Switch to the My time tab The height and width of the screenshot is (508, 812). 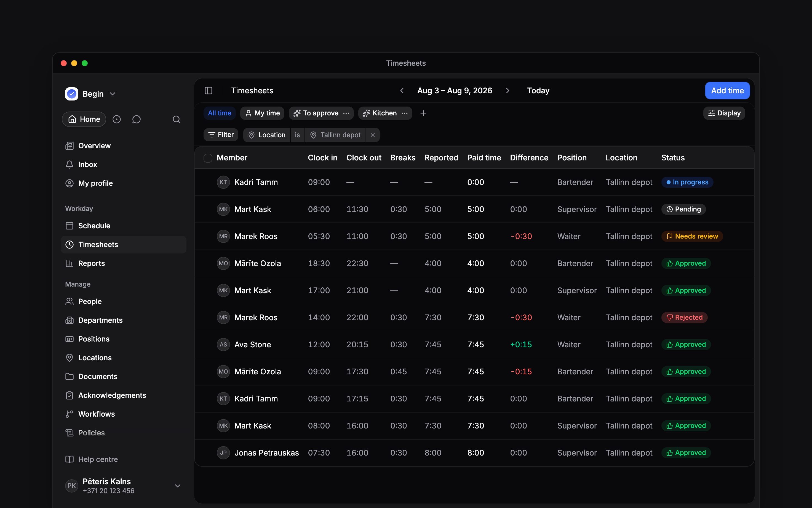[x=262, y=113]
